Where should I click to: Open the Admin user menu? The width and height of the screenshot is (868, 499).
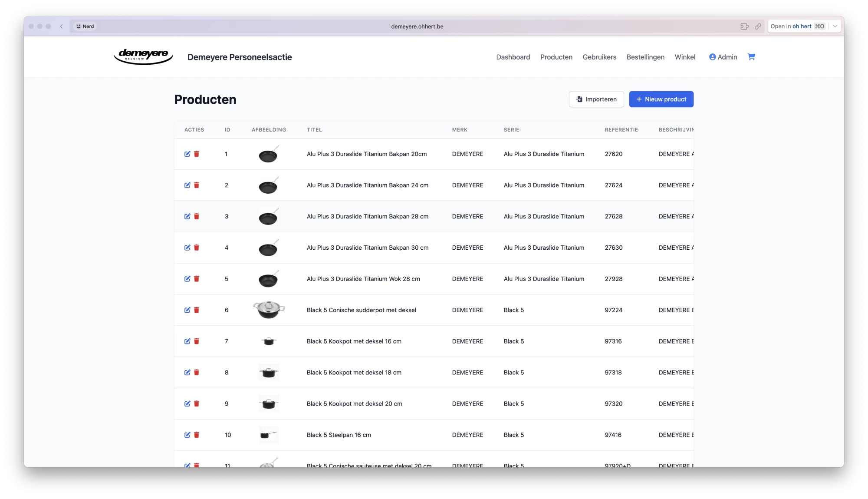tap(723, 57)
